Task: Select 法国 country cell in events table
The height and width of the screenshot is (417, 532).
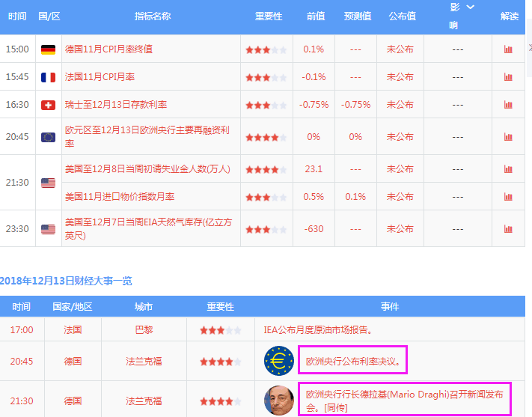Action: coord(73,329)
